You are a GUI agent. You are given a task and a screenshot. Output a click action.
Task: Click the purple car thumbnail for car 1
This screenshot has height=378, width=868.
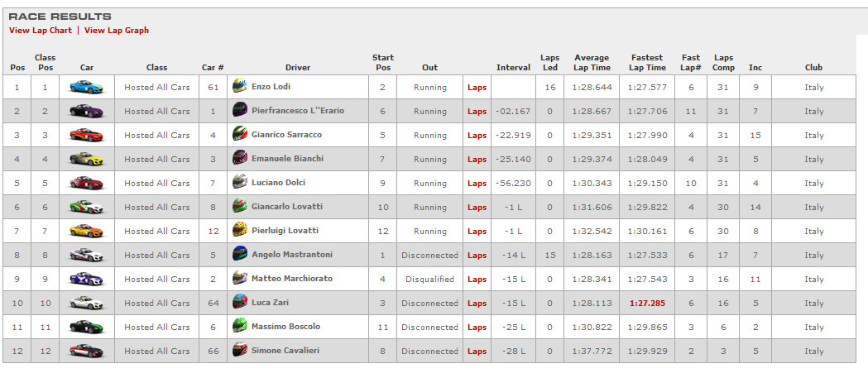pos(86,111)
